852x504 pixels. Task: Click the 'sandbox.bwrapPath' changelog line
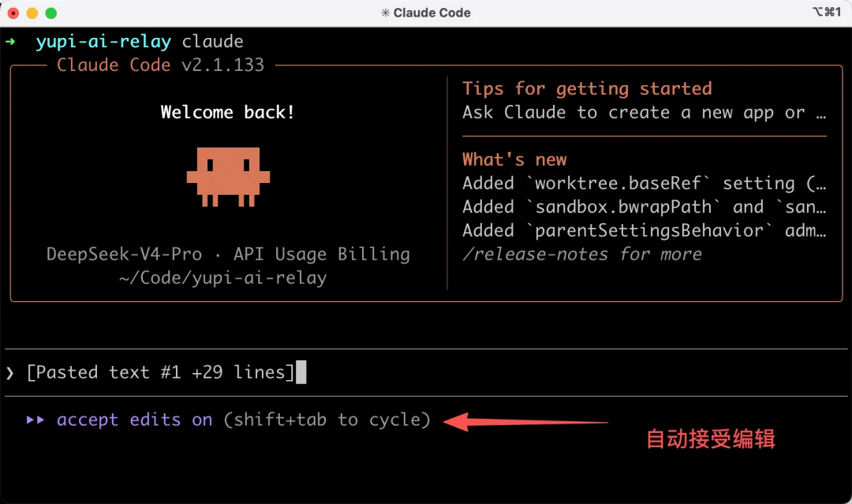point(645,207)
